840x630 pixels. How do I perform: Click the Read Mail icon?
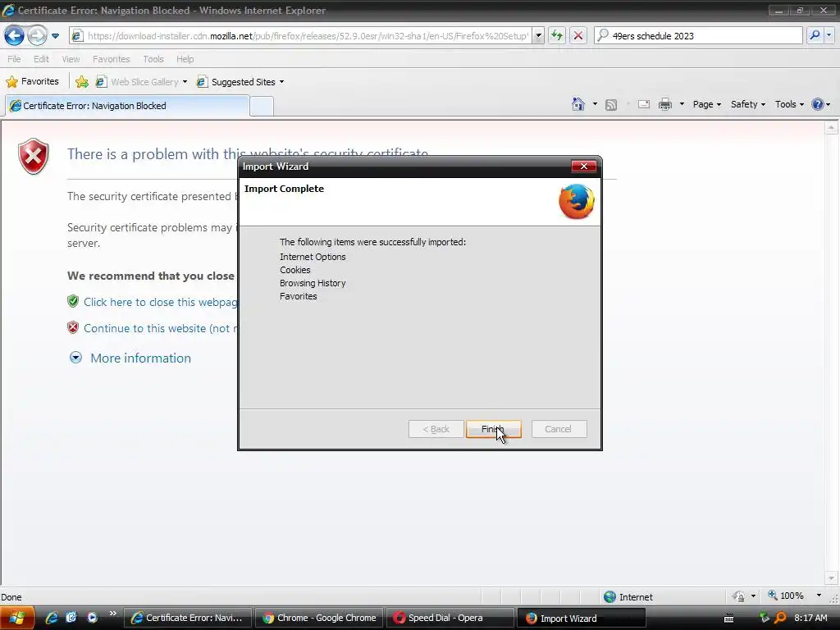[x=644, y=104]
